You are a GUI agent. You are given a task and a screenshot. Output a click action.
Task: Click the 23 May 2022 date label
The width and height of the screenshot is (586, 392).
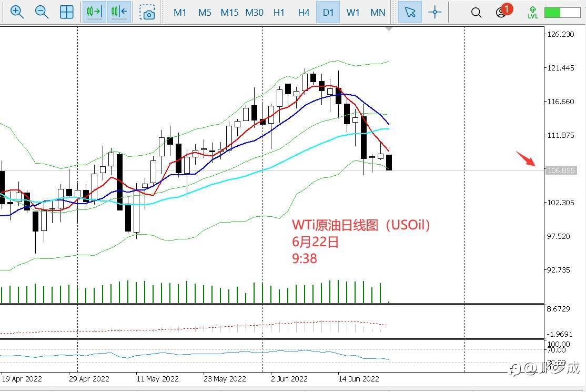225,378
